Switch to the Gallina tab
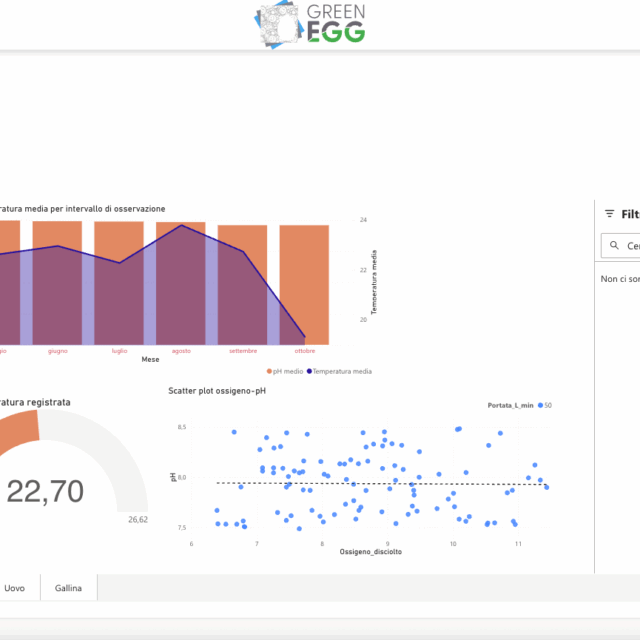This screenshot has width=640, height=640. point(69,588)
